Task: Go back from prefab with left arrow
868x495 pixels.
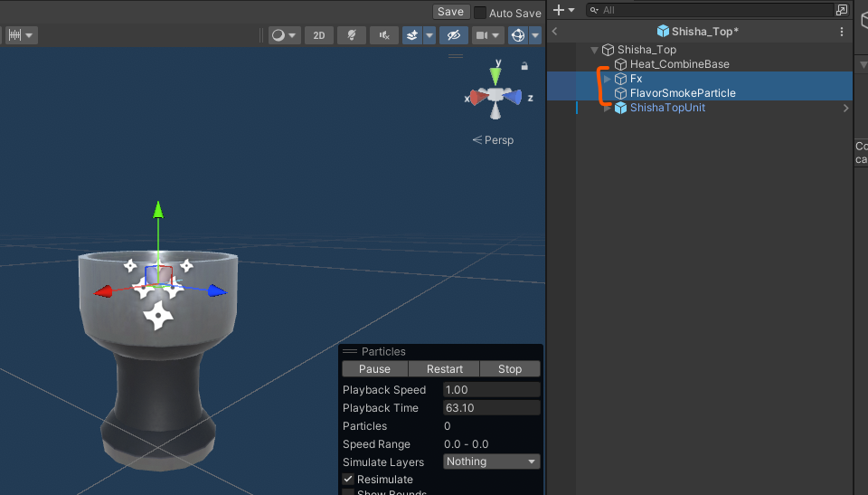Action: coord(554,32)
